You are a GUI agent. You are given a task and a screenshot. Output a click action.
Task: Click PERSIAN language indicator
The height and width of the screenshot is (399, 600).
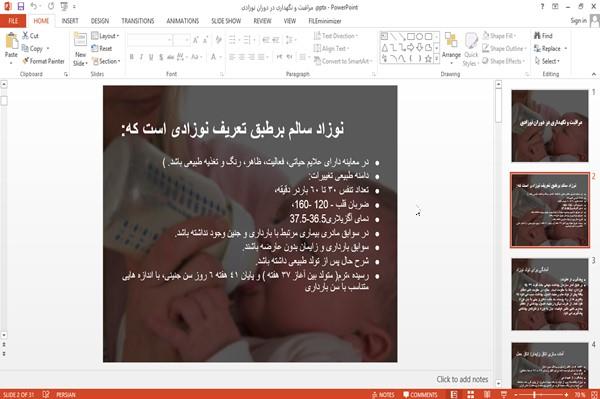coord(66,394)
